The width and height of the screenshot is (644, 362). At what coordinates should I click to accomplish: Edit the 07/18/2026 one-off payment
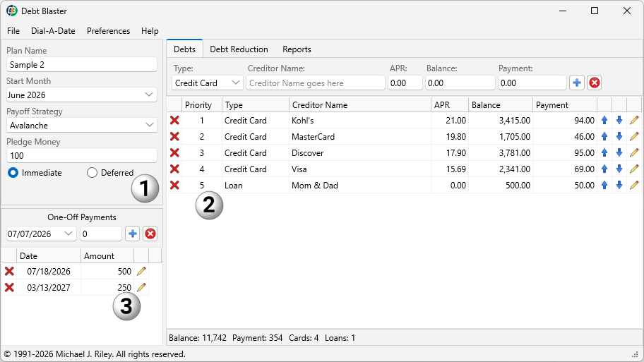(x=141, y=271)
